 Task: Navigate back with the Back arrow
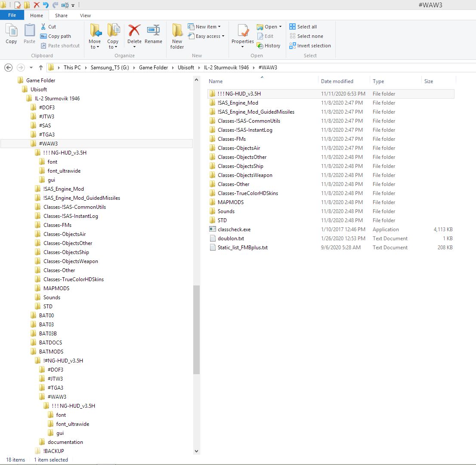tap(9, 68)
